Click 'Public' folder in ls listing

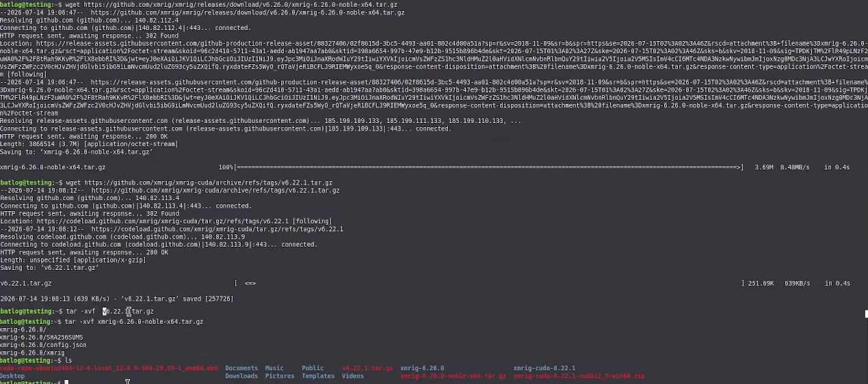(x=313, y=368)
